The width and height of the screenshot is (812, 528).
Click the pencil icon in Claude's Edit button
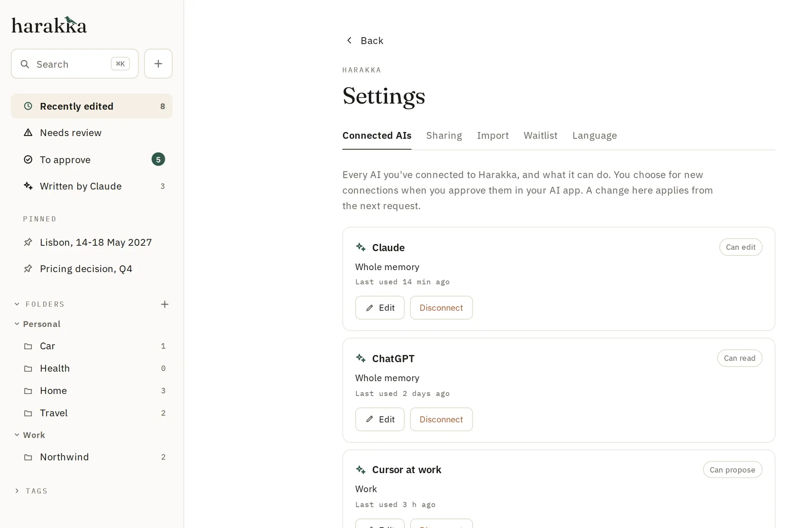tap(369, 308)
